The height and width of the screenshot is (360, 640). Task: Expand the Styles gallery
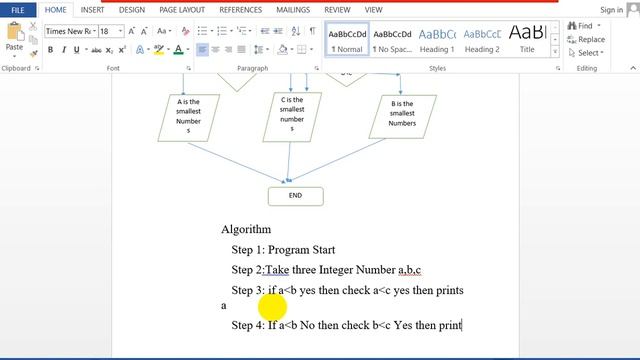click(x=555, y=52)
